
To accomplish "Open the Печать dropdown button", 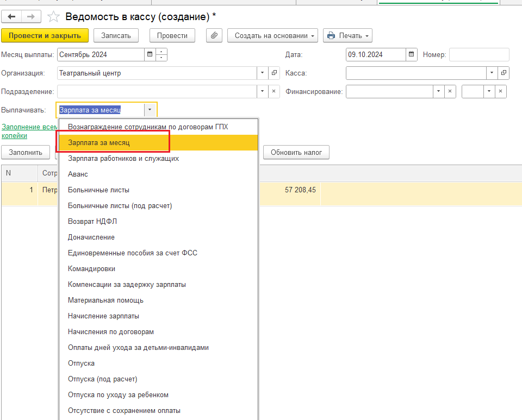I will (347, 35).
